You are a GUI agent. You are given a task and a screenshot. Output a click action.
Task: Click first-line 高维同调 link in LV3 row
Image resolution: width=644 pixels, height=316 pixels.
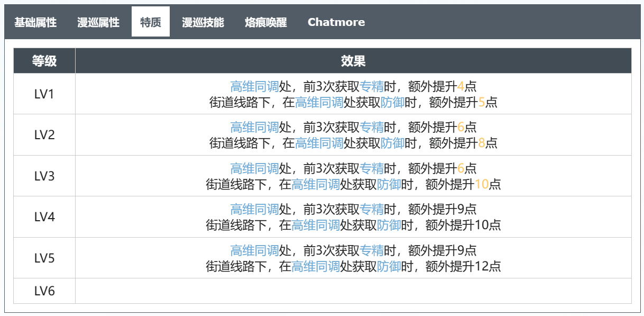tap(254, 169)
